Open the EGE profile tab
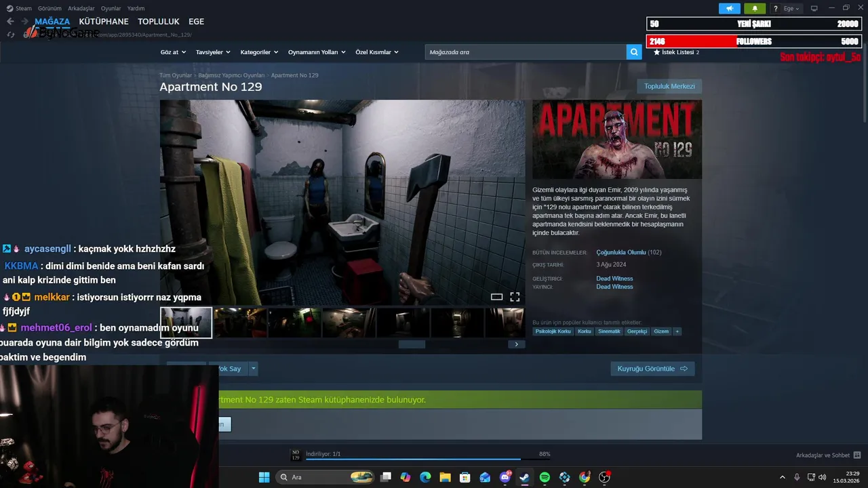 click(196, 22)
